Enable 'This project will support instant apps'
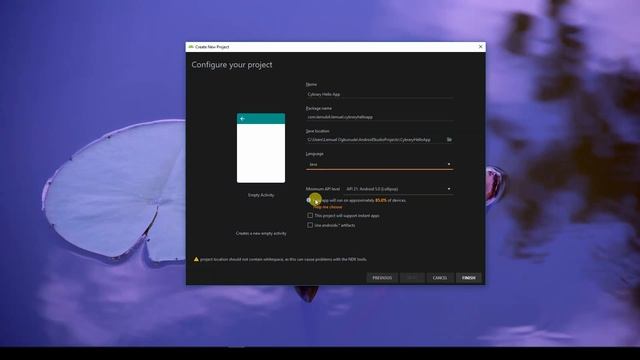 (x=310, y=215)
